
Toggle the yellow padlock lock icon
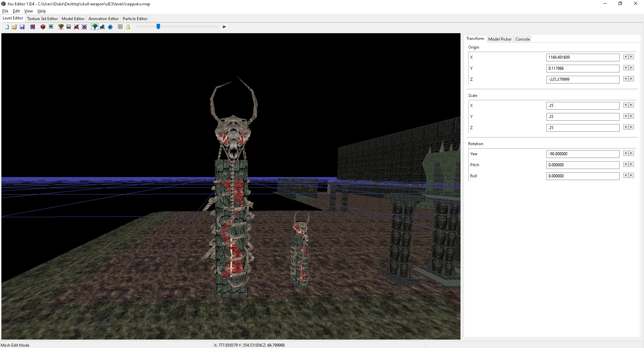click(128, 27)
